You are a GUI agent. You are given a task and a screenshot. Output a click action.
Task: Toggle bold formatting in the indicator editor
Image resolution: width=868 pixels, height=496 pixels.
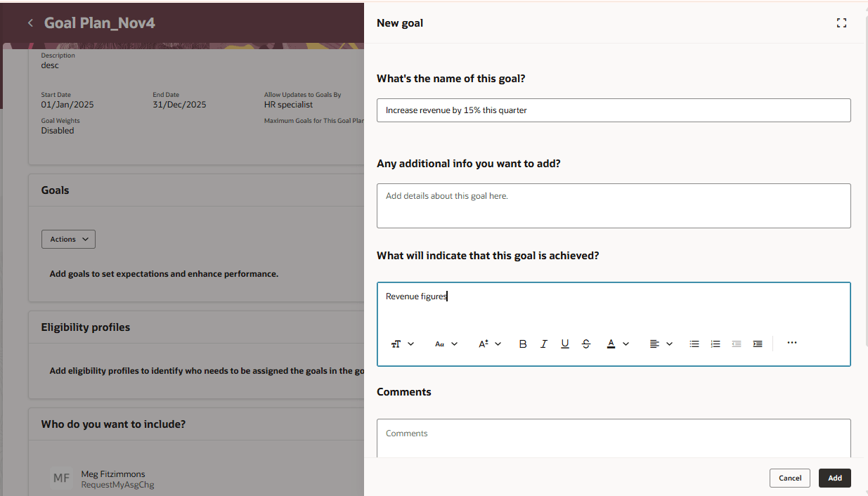pos(523,344)
